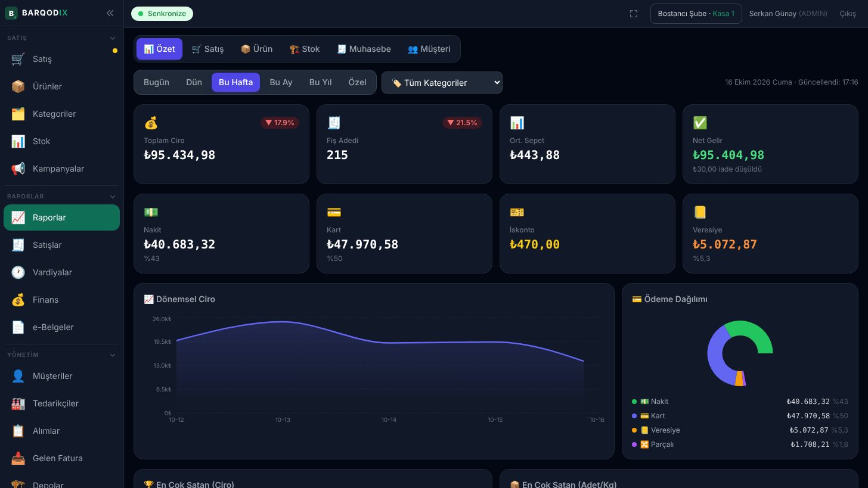868x488 pixels.
Task: Toggle fullscreen mode icon
Action: pos(634,14)
